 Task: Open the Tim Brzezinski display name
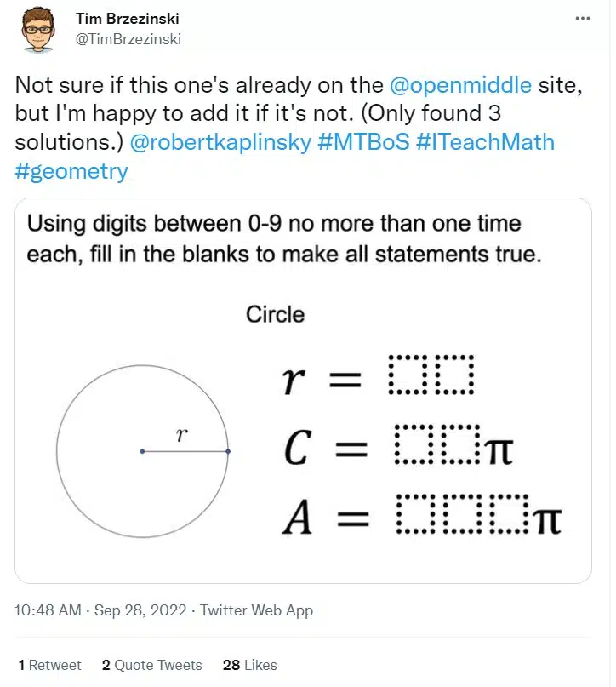128,19
